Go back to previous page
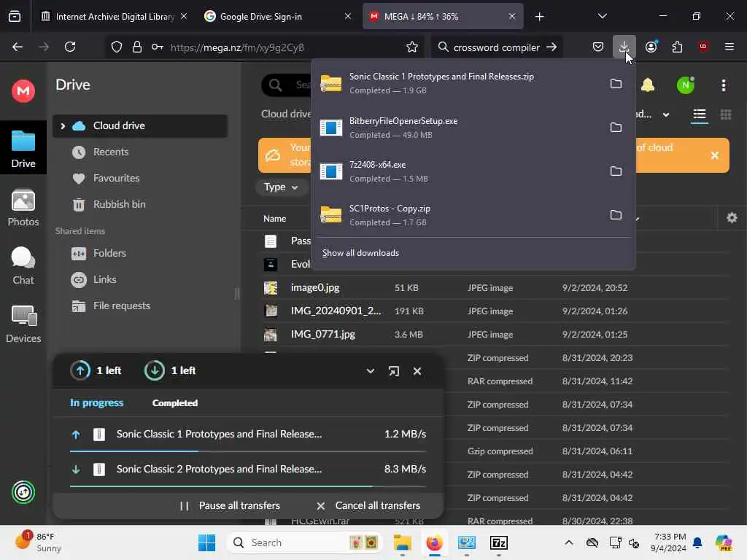The width and height of the screenshot is (747, 560). pos(18,47)
